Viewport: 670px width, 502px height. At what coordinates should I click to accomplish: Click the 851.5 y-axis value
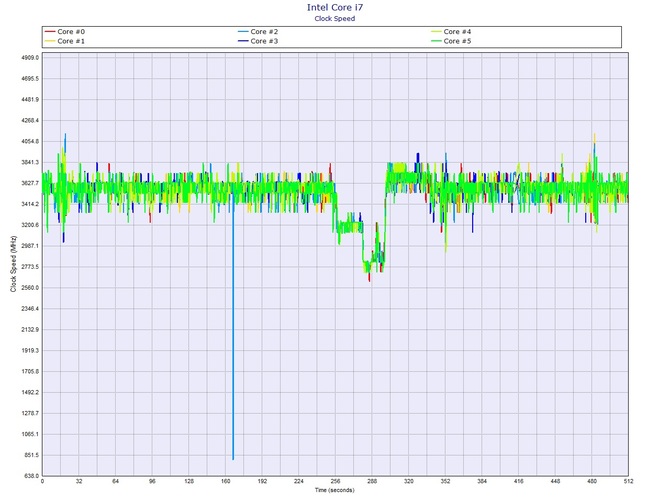tap(31, 455)
